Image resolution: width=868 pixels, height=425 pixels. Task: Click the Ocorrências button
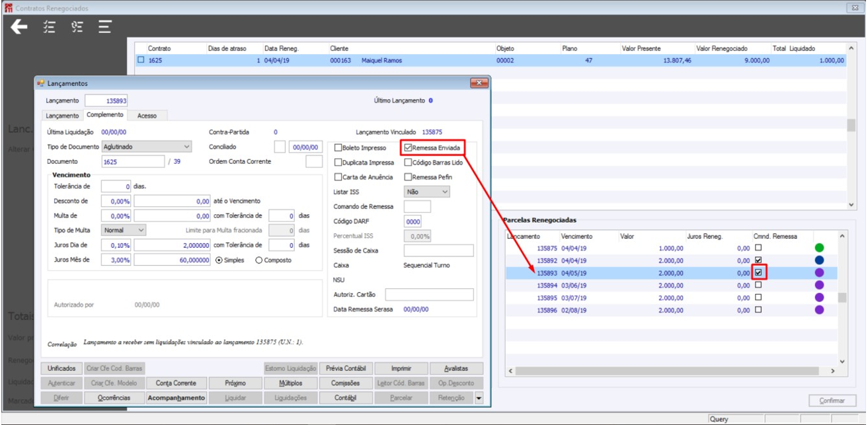click(x=114, y=398)
